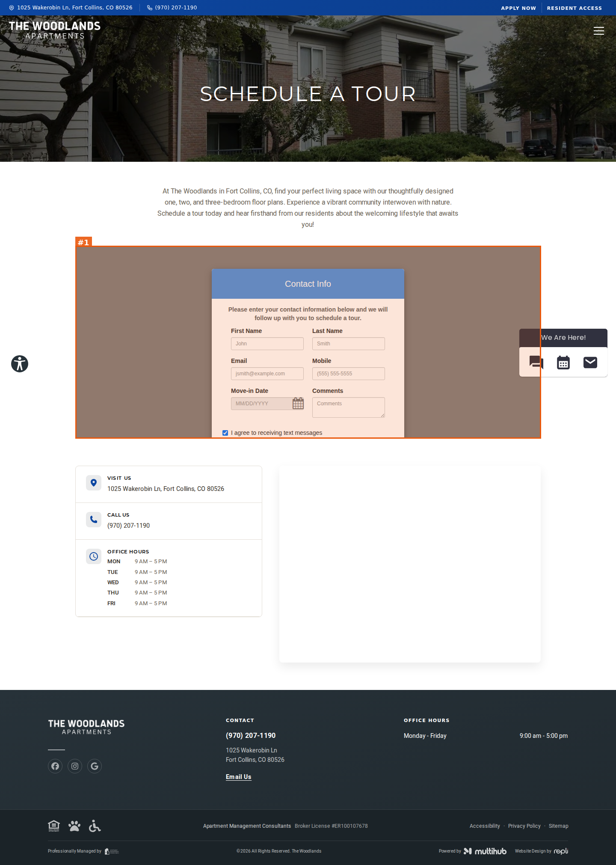This screenshot has width=616, height=865.
Task: Click The Woodlands Apartments footer logo
Action: [x=86, y=727]
